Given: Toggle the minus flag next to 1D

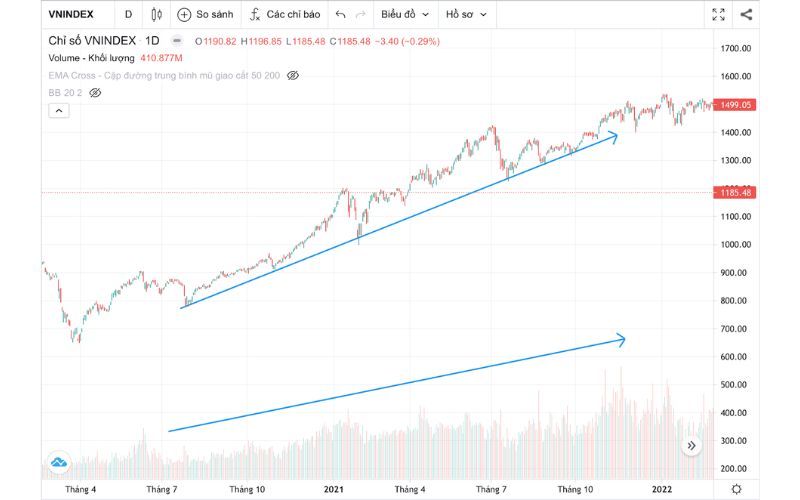Looking at the screenshot, I should pyautogui.click(x=177, y=41).
